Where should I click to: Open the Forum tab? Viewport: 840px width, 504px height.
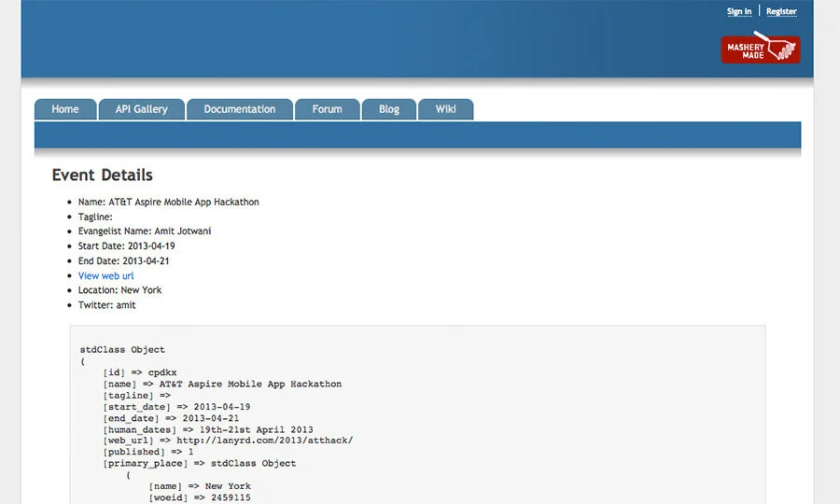click(327, 109)
